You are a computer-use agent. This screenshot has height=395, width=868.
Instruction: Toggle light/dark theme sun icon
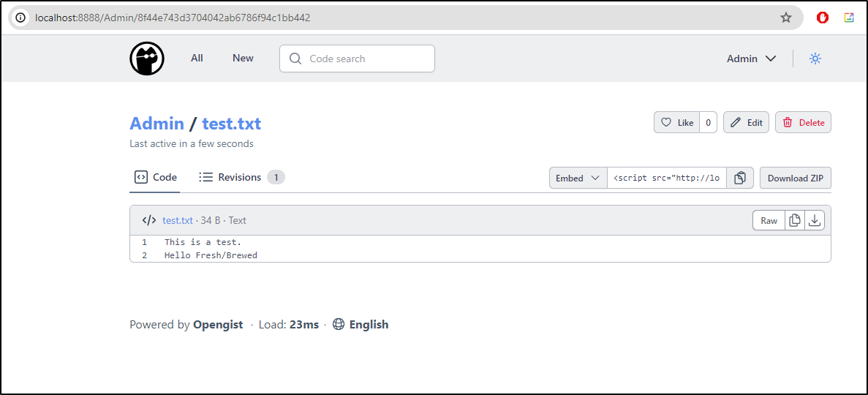pyautogui.click(x=815, y=59)
